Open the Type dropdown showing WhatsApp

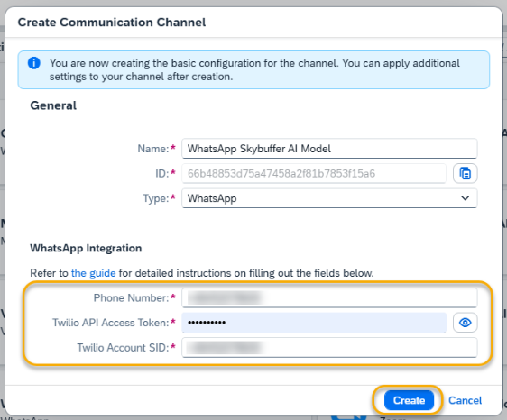[x=329, y=198]
